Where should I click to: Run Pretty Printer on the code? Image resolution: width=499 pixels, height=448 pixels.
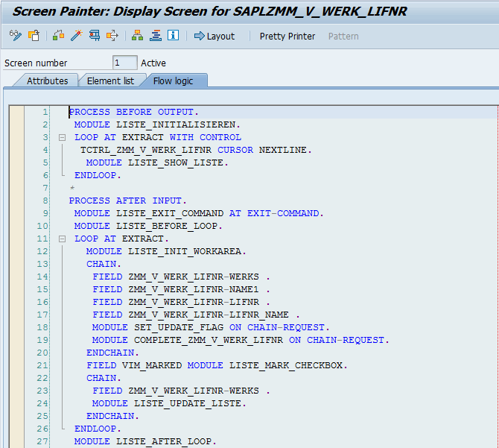click(x=287, y=37)
